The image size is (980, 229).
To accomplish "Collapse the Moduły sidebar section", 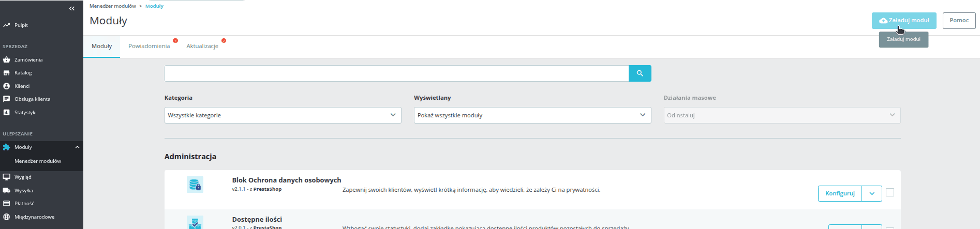I will point(77,147).
